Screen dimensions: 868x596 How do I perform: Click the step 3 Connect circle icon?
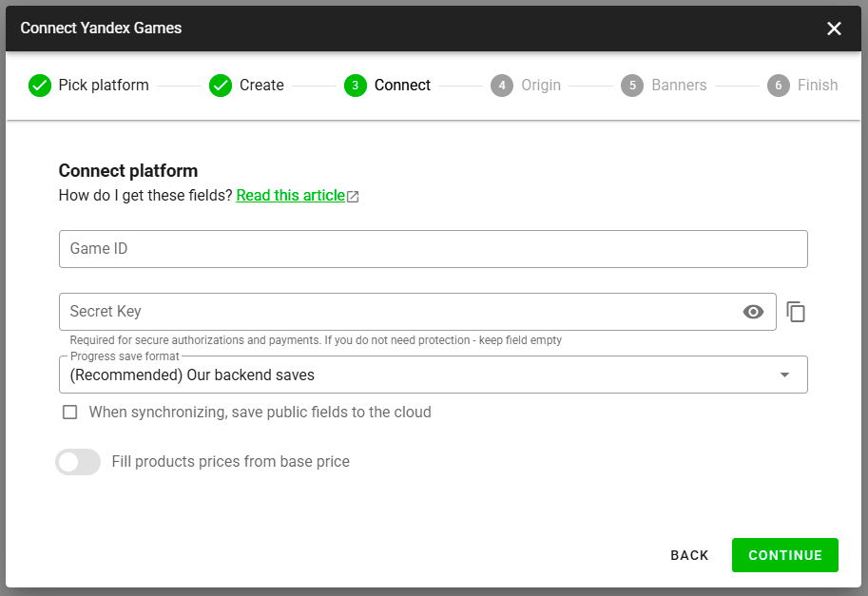point(356,86)
